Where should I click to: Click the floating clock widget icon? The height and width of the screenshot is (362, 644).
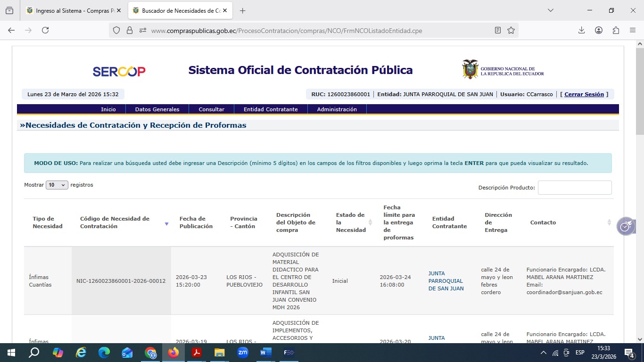click(625, 226)
